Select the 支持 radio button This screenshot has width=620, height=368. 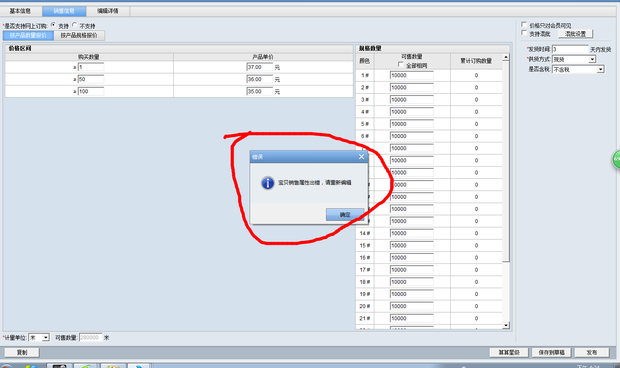coord(53,25)
